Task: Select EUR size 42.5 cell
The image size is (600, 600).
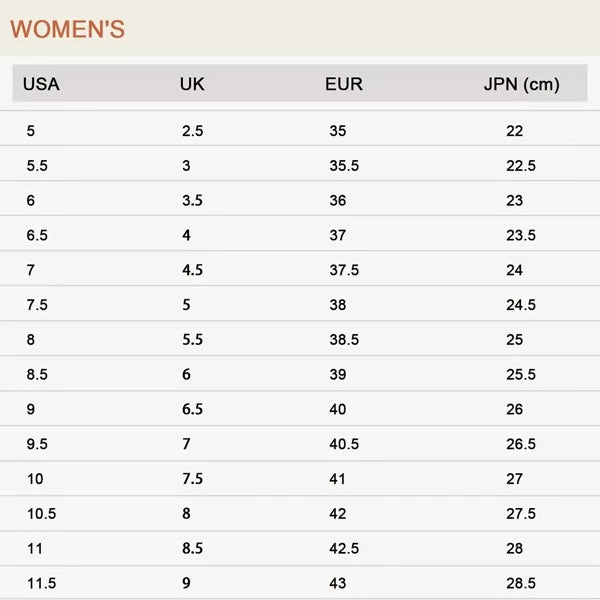Action: click(344, 549)
